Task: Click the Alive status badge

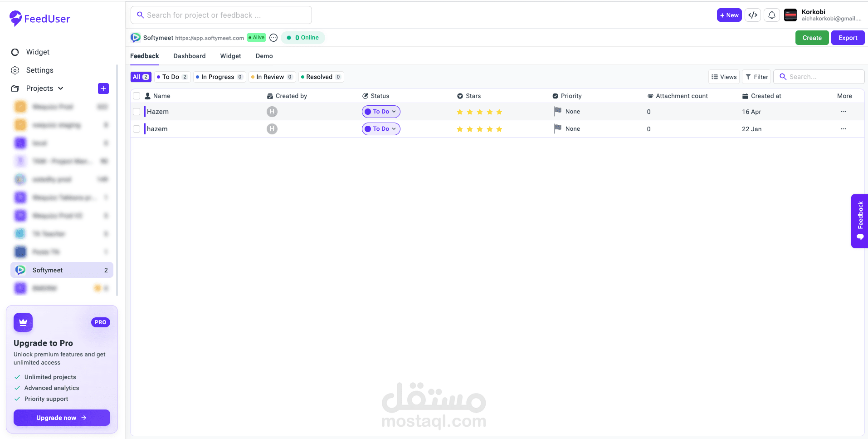Action: point(257,38)
